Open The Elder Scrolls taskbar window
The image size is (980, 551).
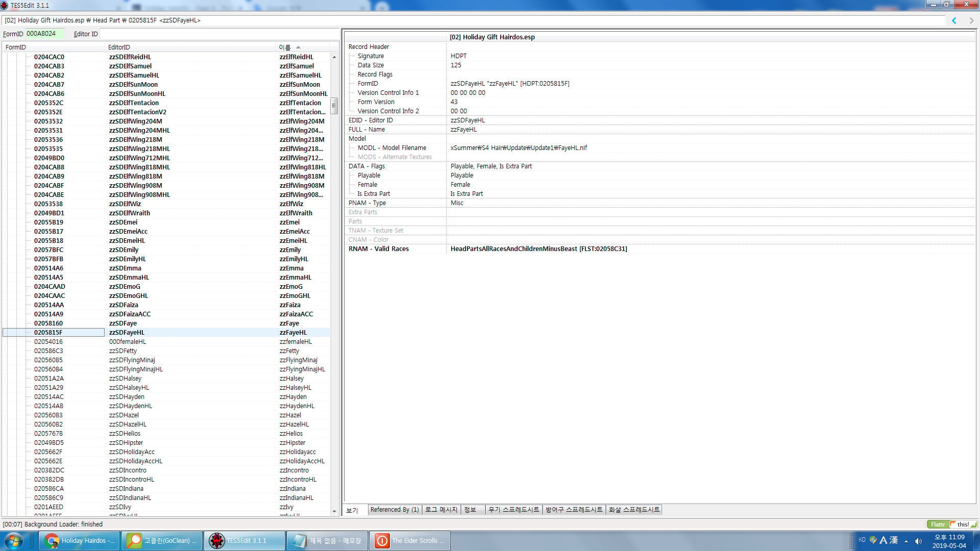pos(410,540)
